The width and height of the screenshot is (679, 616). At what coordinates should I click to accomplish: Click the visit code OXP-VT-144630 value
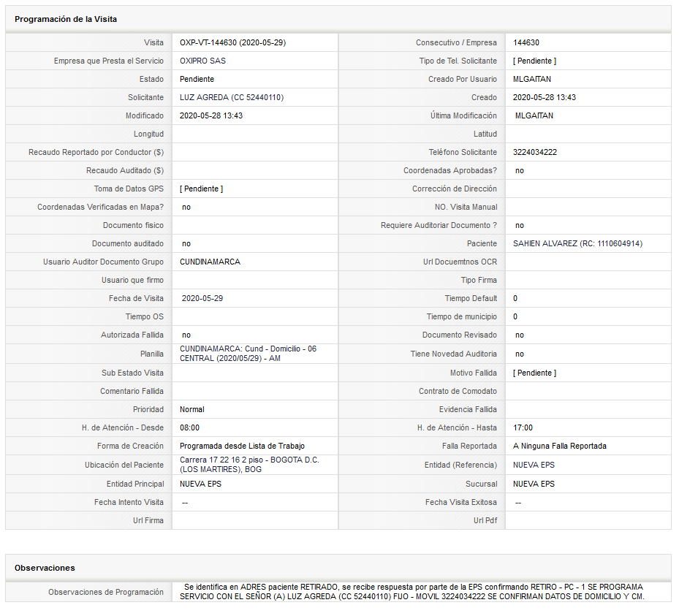point(232,42)
